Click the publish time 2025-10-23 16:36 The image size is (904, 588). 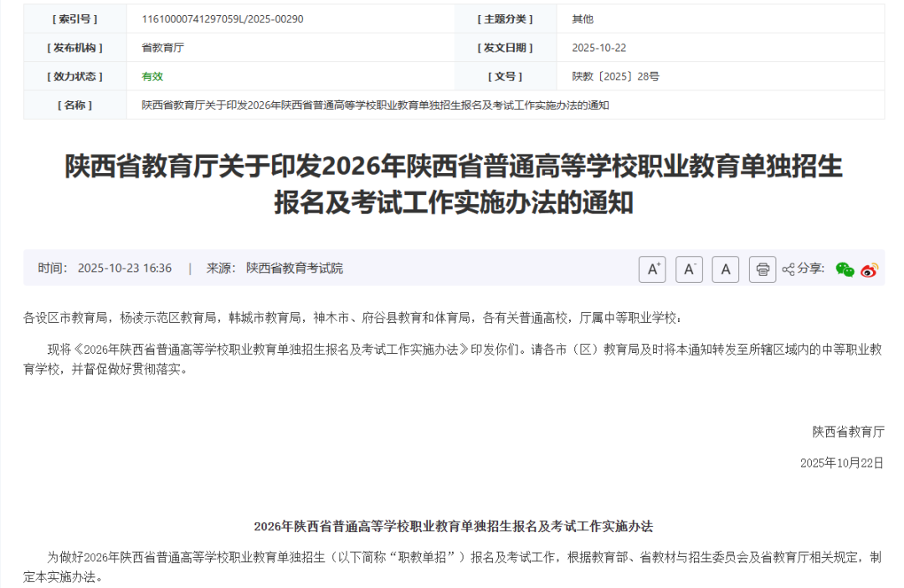click(x=125, y=268)
